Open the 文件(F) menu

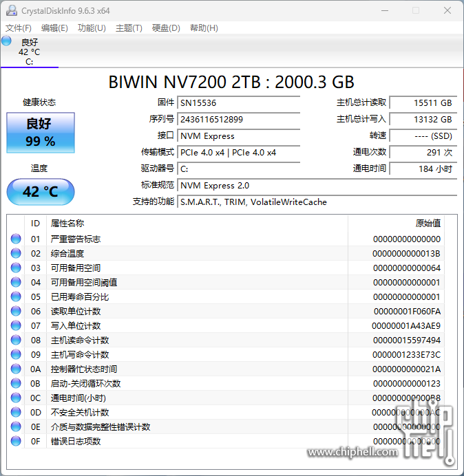tap(18, 28)
